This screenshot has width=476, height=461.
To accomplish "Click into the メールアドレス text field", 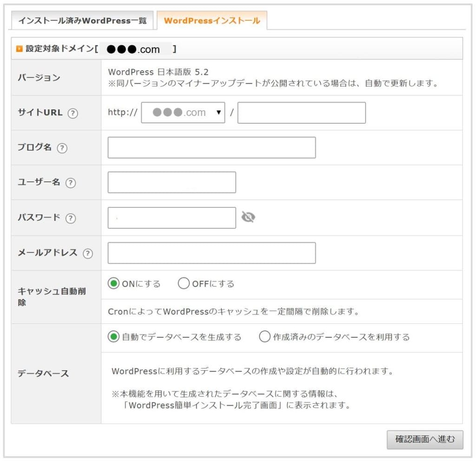I will tap(212, 253).
